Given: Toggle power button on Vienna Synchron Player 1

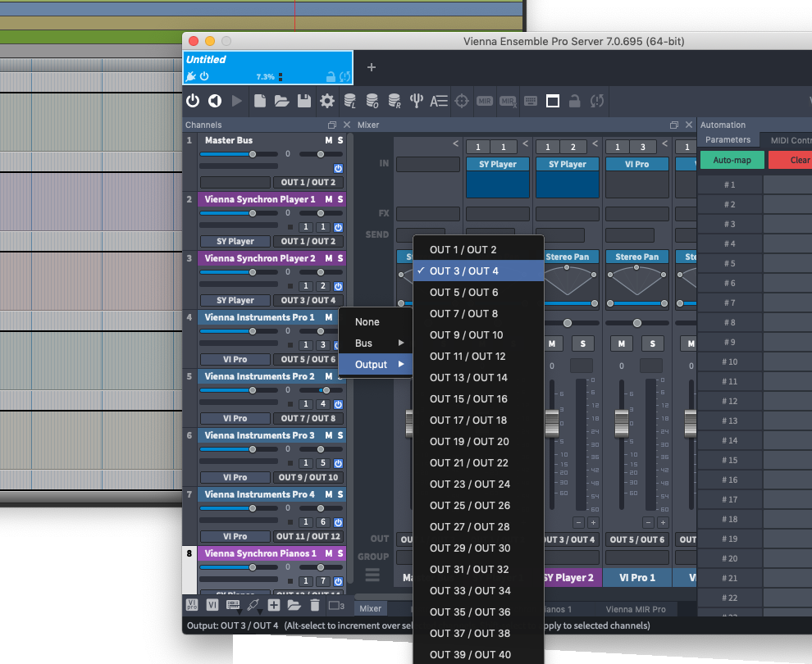Looking at the screenshot, I should pyautogui.click(x=338, y=227).
